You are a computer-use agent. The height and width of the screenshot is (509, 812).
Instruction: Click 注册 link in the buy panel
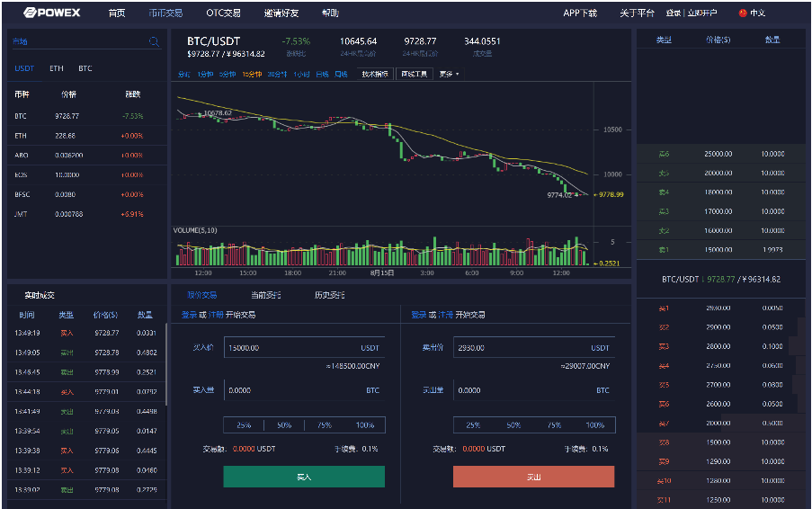coord(216,315)
